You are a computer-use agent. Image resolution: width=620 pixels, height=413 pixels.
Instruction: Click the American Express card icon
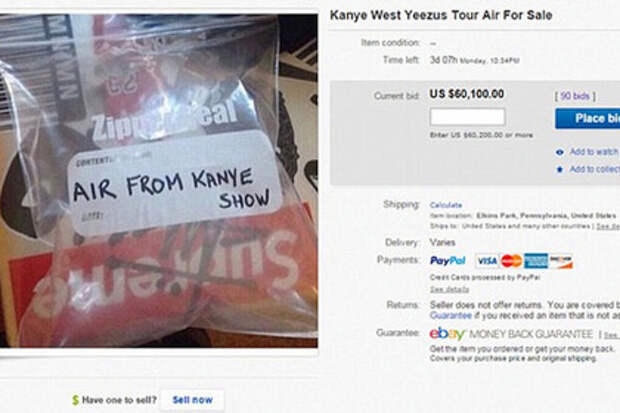click(x=536, y=261)
